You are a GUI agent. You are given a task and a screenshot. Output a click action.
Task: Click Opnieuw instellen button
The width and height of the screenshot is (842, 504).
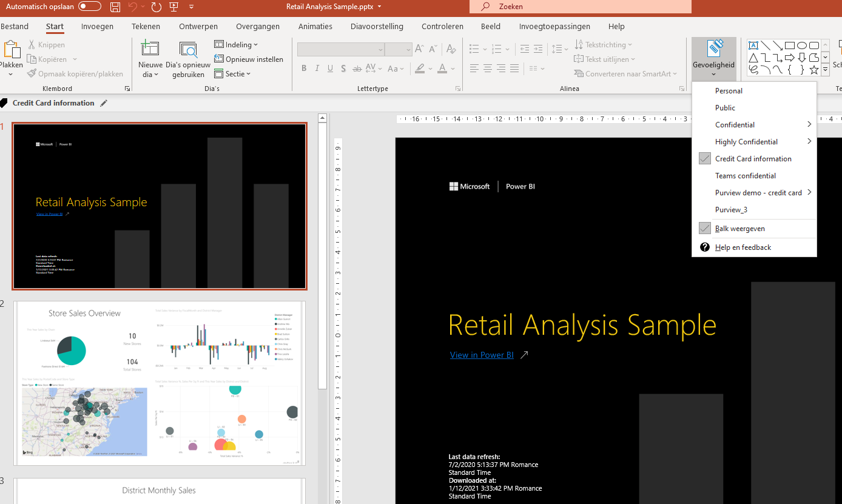[249, 59]
